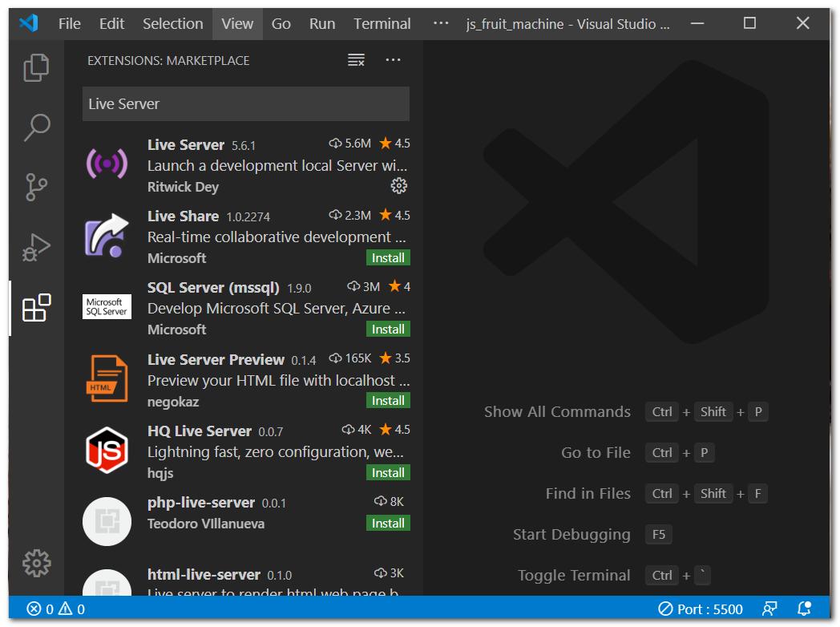840x627 pixels.
Task: Click the Live Server Preview HTML icon
Action: coord(107,378)
